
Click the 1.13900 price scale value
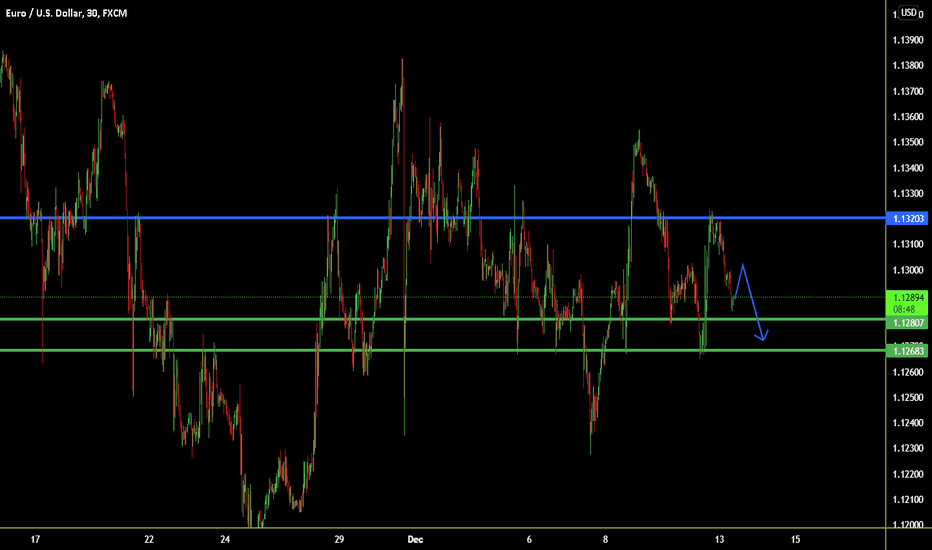[x=908, y=40]
